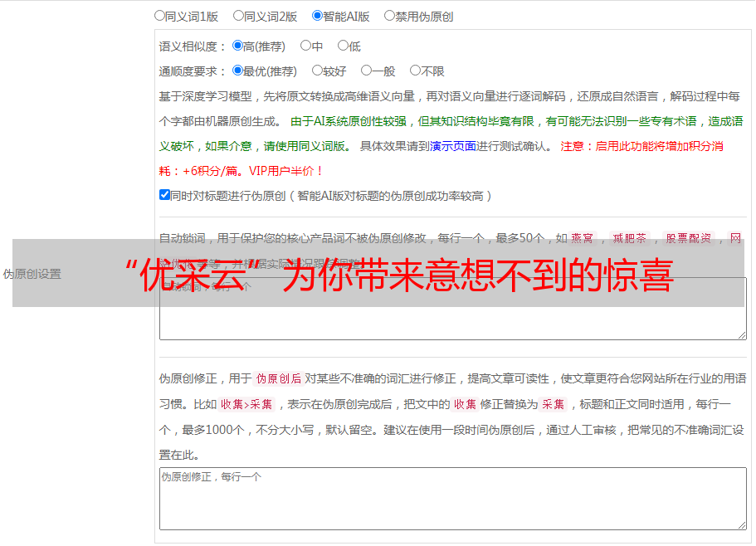Image resolution: width=756 pixels, height=546 pixels.
Task: Choose the 智能AI版 radio option
Action: tap(317, 16)
